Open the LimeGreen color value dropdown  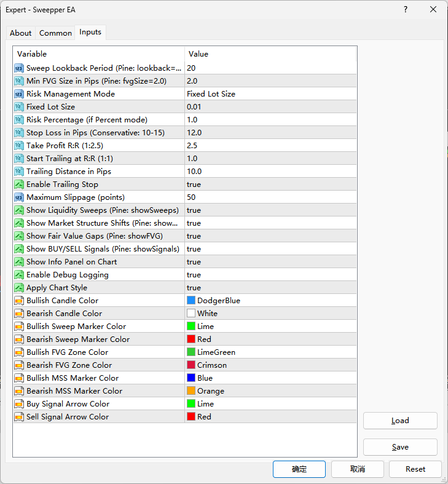270,352
